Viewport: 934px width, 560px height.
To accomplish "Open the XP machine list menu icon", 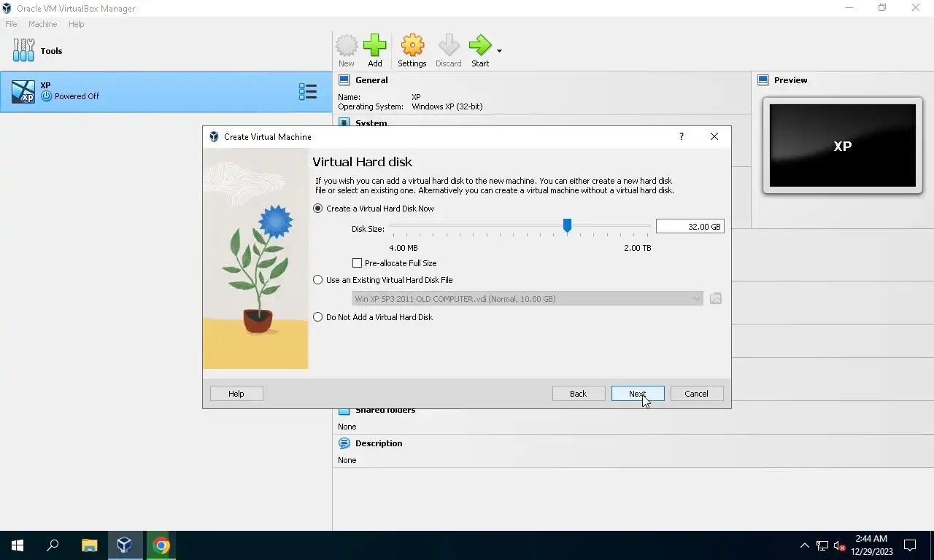I will pyautogui.click(x=308, y=91).
